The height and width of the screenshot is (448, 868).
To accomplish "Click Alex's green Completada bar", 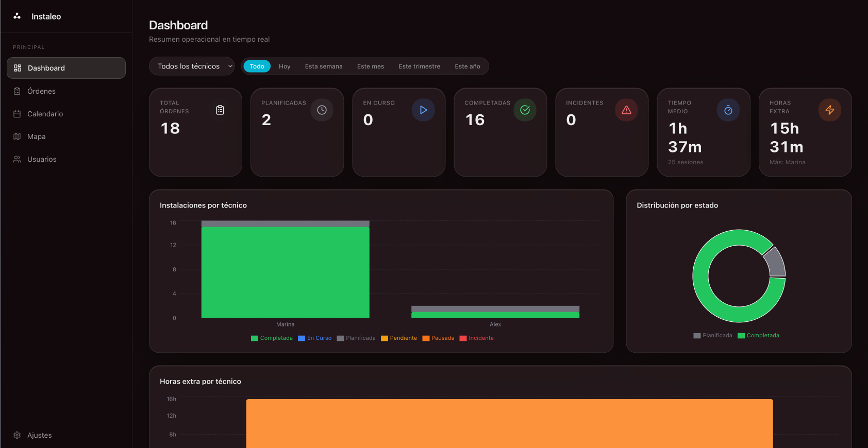I will tap(495, 315).
